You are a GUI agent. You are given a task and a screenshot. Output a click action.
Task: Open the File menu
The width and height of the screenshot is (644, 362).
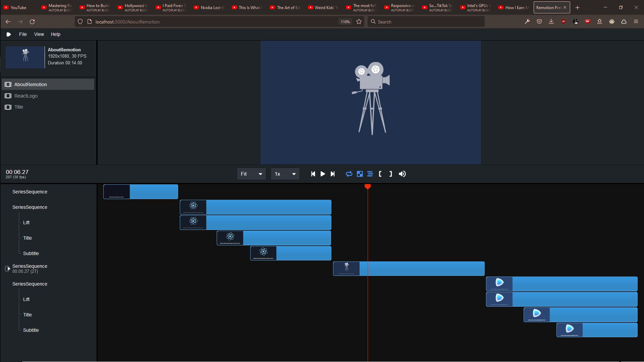[23, 34]
